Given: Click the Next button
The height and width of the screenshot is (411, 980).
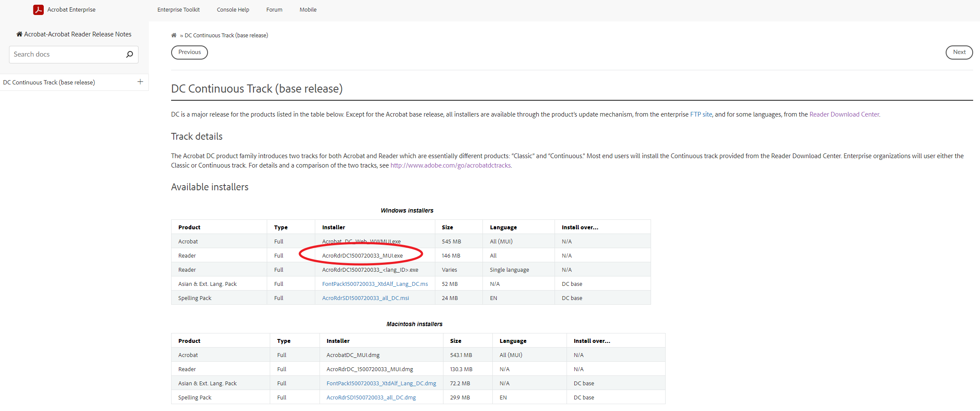Looking at the screenshot, I should 959,52.
